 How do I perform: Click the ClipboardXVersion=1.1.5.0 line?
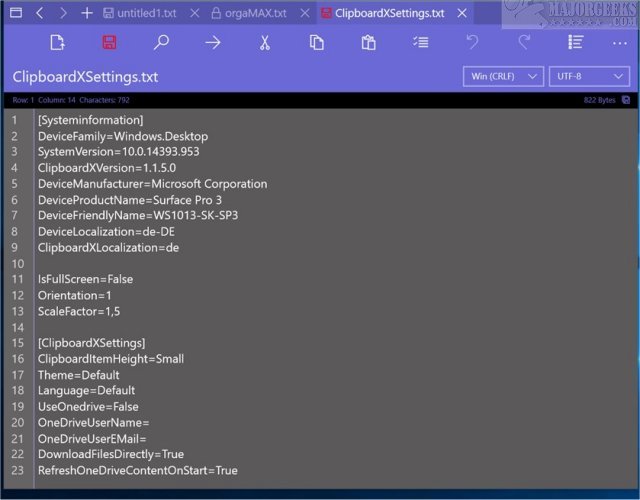tap(107, 168)
